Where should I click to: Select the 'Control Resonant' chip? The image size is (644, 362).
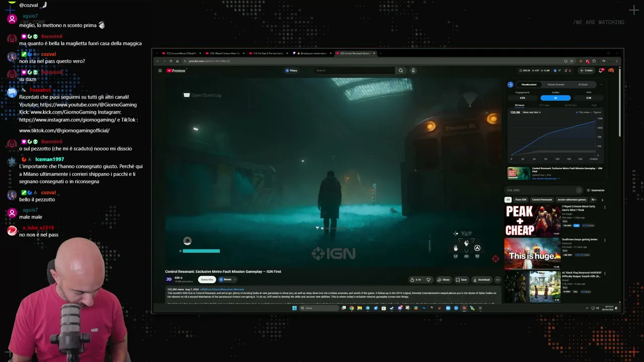tap(542, 200)
